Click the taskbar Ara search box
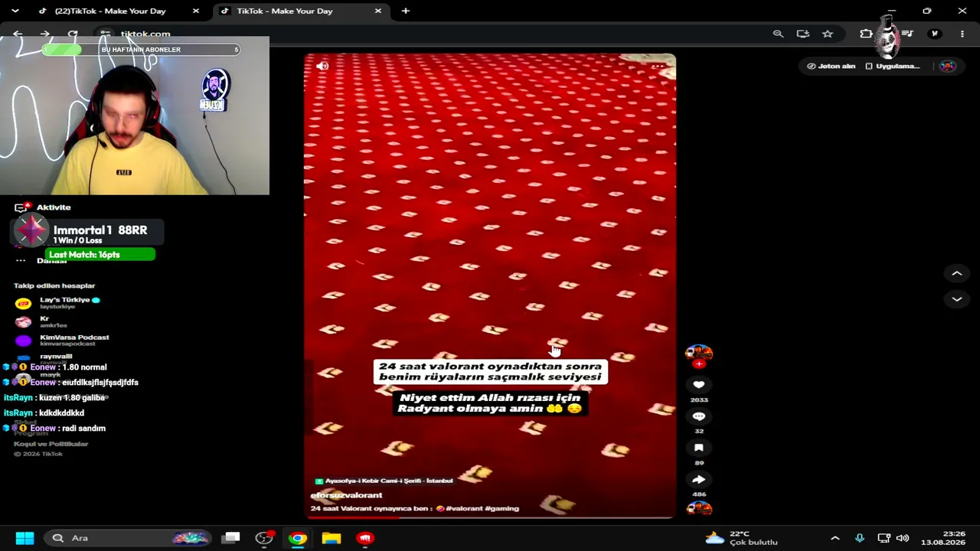The width and height of the screenshot is (980, 551). 127,538
